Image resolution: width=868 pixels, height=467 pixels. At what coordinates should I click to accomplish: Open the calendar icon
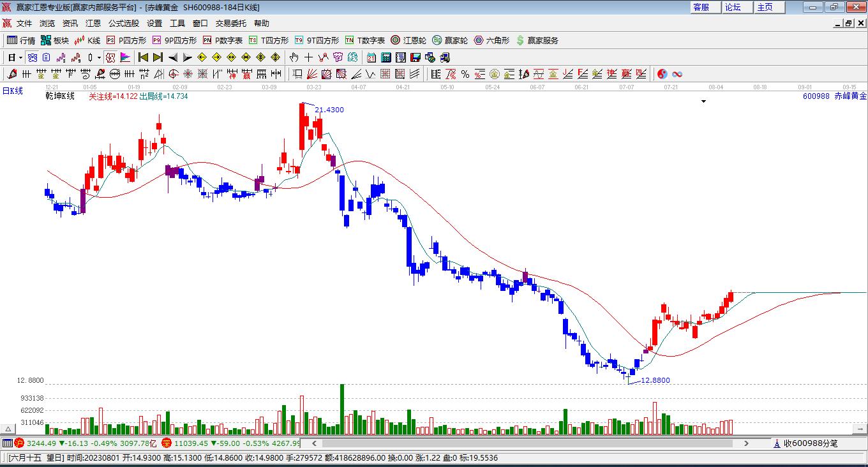371,57
